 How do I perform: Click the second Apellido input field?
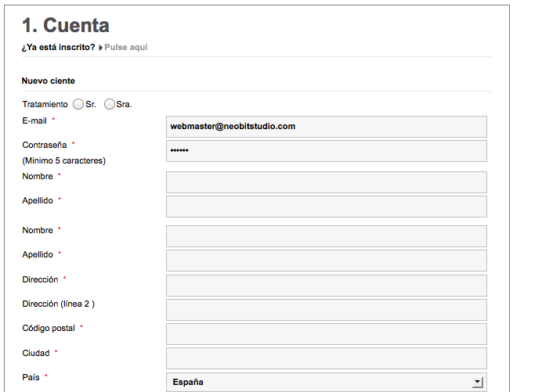tap(326, 261)
